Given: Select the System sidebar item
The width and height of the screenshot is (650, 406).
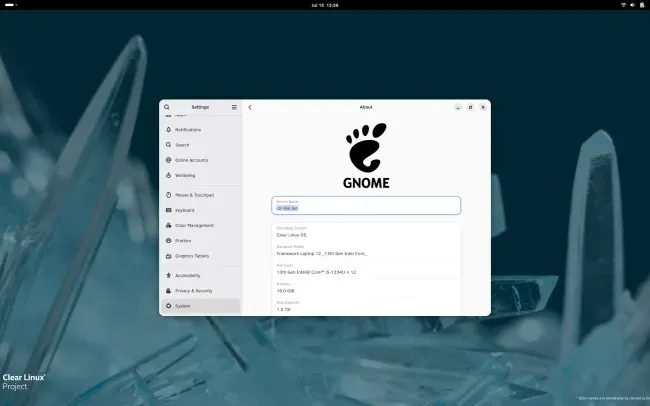Looking at the screenshot, I should 200,306.
